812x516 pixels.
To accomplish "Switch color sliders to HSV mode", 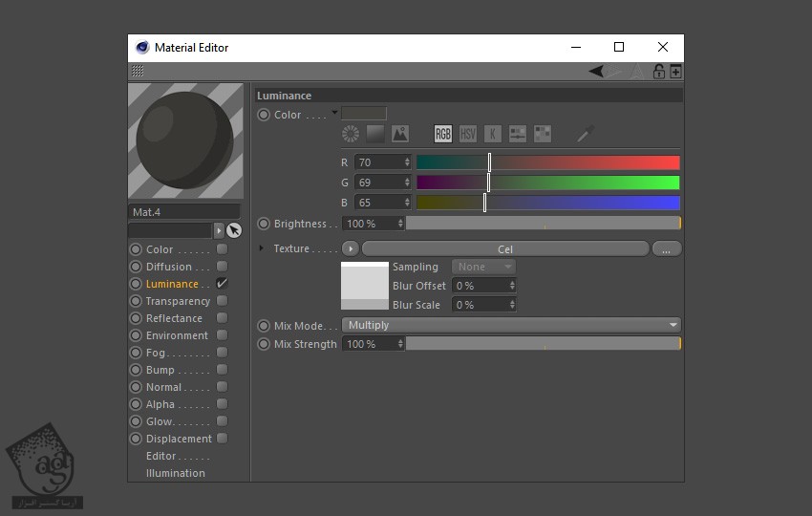I will 468,134.
